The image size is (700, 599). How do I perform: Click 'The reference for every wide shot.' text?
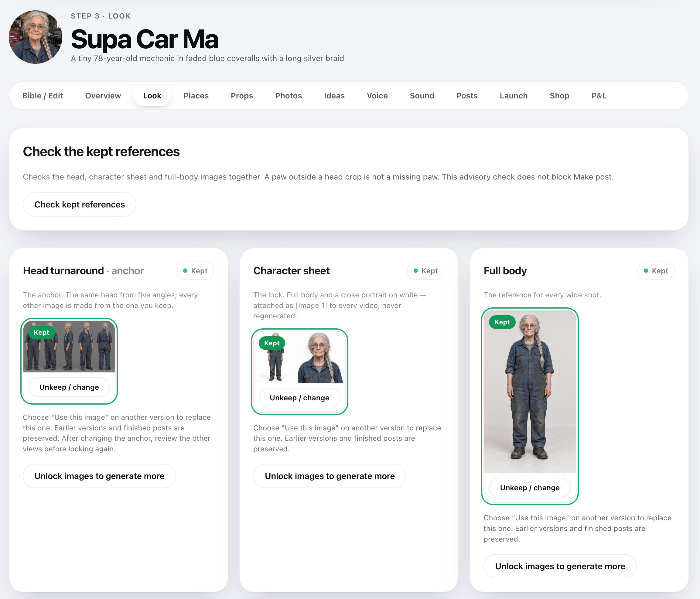542,295
